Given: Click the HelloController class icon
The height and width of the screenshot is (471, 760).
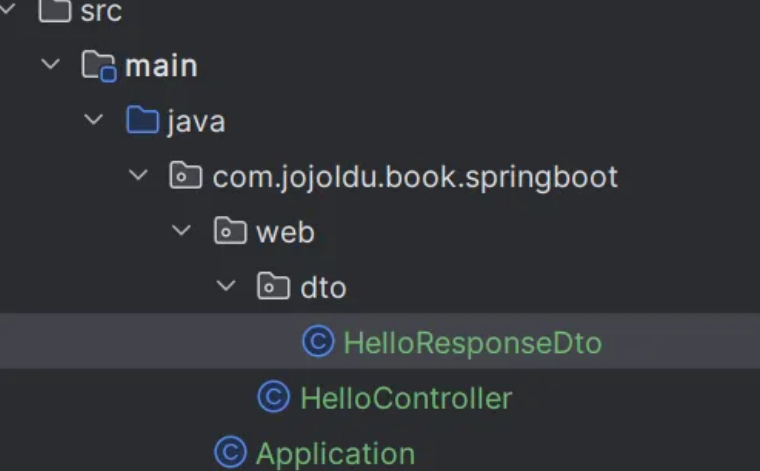Looking at the screenshot, I should click(x=274, y=396).
